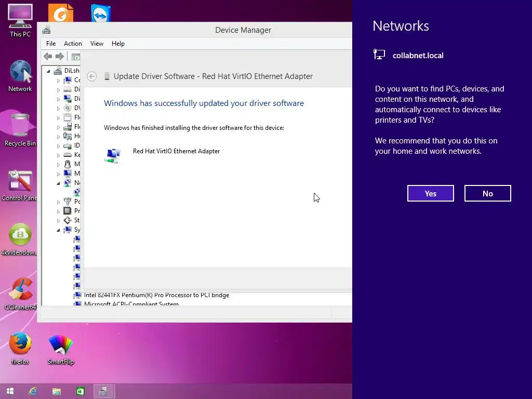The height and width of the screenshot is (399, 532).
Task: Click the Device Manager taskbar button
Action: tap(104, 391)
